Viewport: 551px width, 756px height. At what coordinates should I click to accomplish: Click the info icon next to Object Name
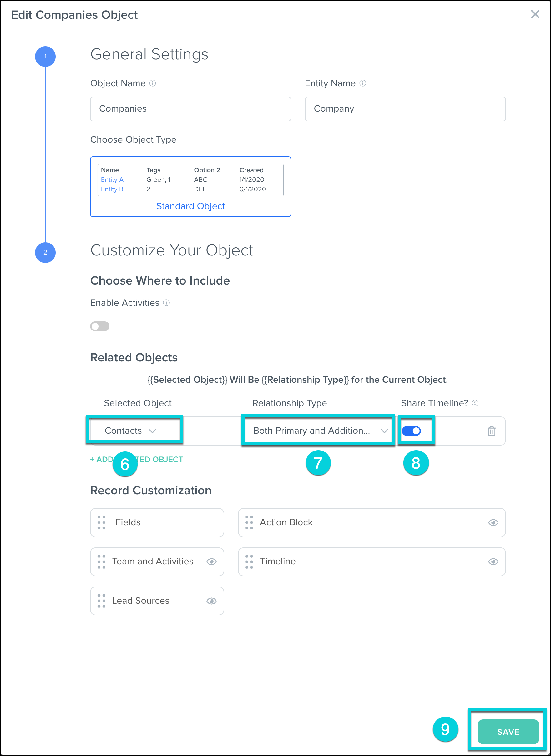point(153,83)
